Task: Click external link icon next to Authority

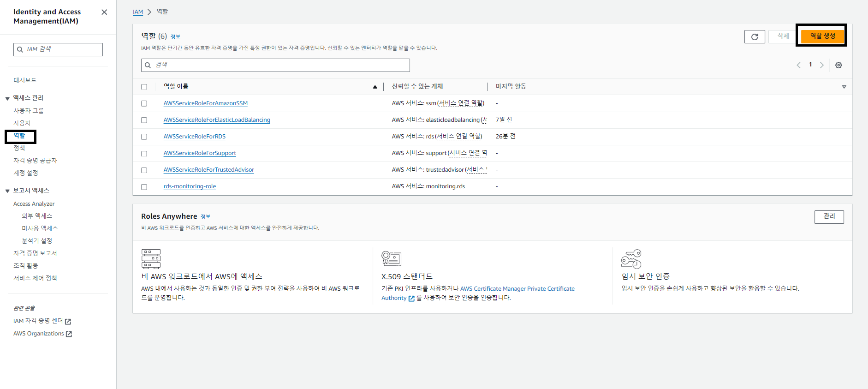Action: pos(411,299)
